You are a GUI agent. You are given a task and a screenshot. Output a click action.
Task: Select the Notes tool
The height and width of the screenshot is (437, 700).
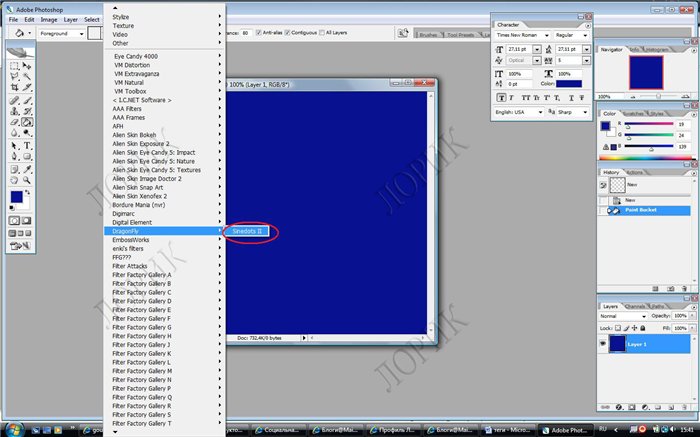[14, 169]
